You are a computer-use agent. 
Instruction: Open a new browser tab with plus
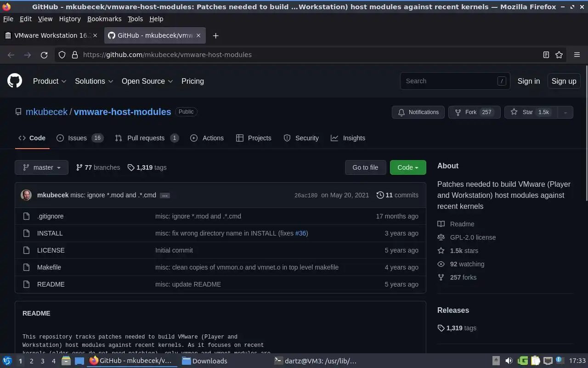(x=215, y=35)
